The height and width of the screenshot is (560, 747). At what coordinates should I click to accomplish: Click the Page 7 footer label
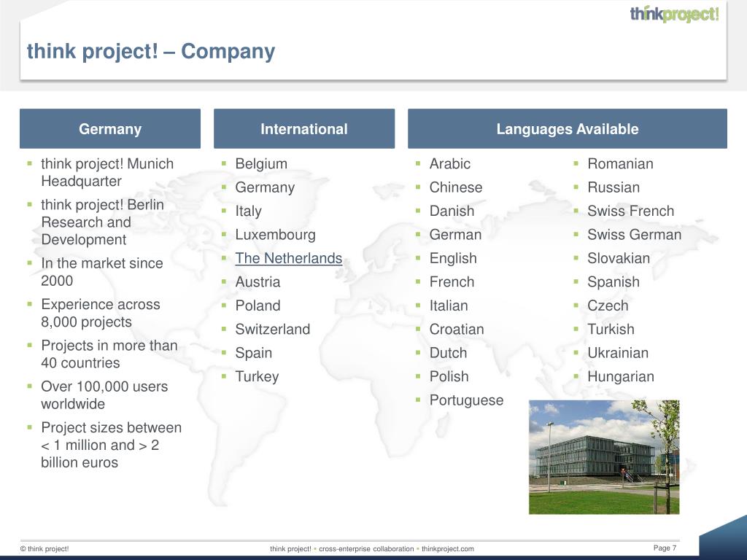click(665, 548)
